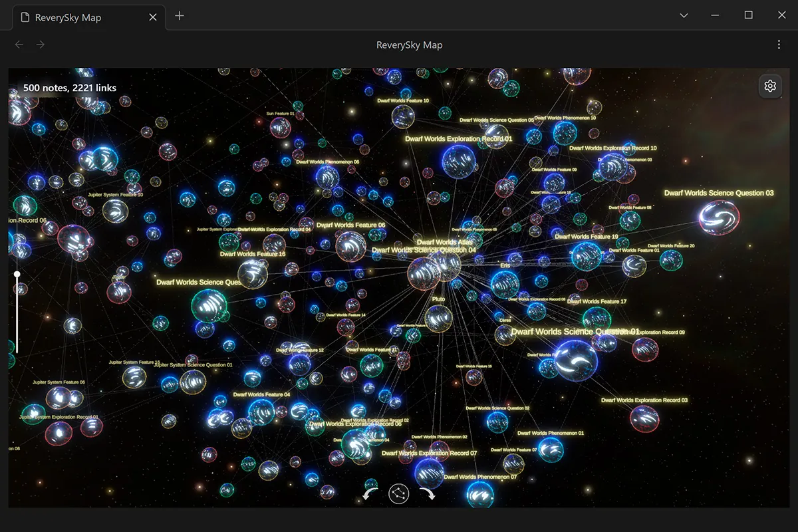798x532 pixels.
Task: Select Dwarf Worlds Feature 19 label
Action: [587, 236]
